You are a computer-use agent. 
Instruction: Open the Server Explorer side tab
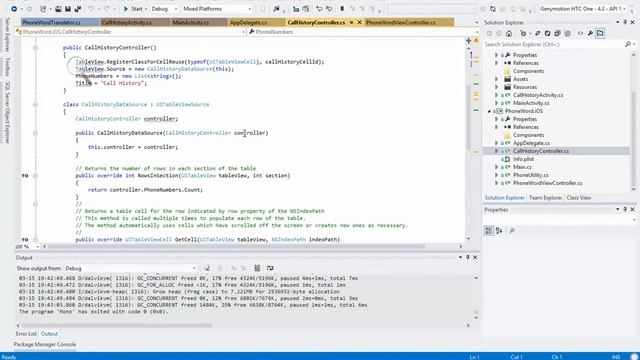click(7, 35)
